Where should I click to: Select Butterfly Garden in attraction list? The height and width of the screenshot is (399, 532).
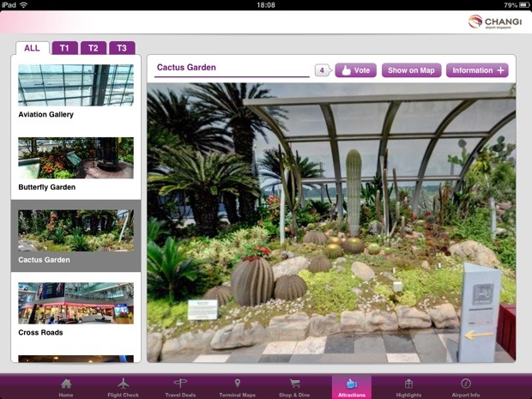pos(76,163)
